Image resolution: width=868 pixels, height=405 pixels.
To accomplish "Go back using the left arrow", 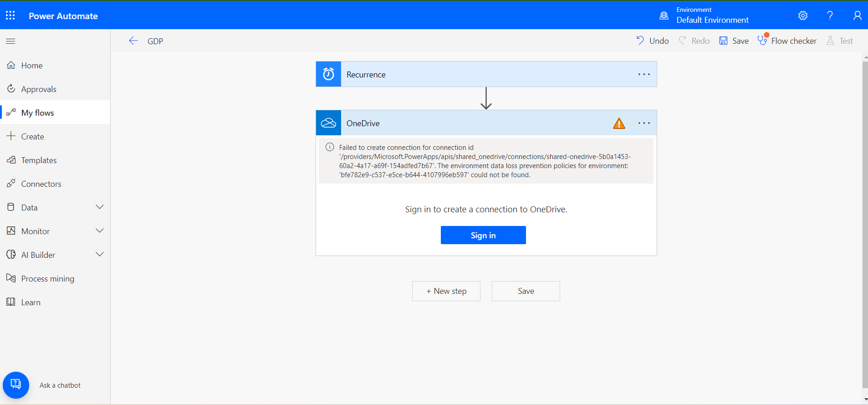I will (133, 41).
